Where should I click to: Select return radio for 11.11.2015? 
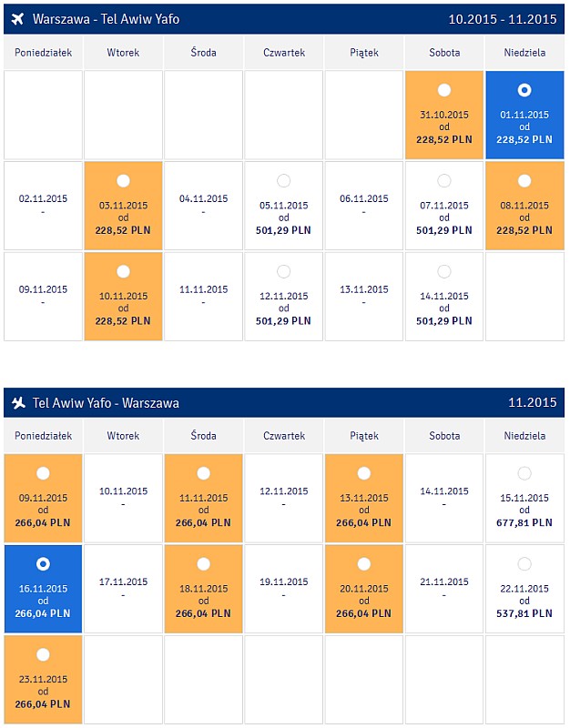203,473
